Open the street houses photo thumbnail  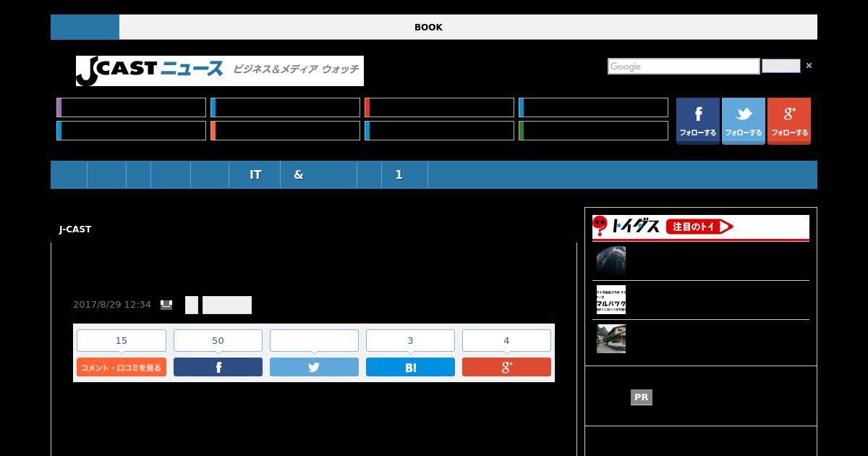tap(611, 339)
